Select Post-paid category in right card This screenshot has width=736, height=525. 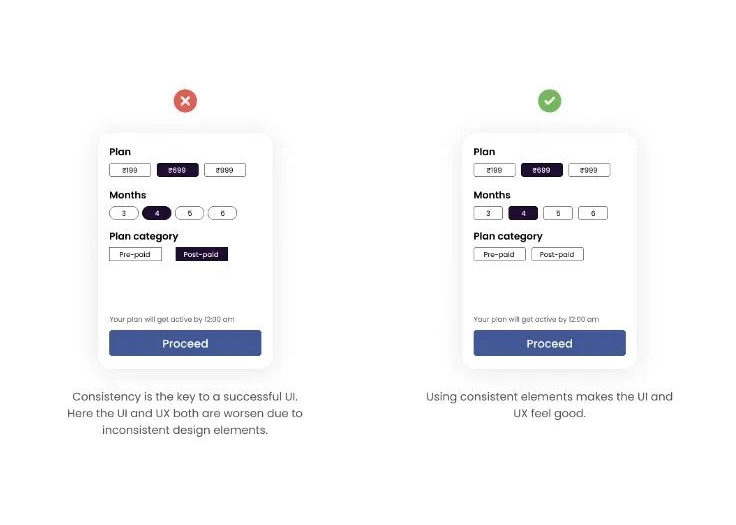pyautogui.click(x=557, y=254)
